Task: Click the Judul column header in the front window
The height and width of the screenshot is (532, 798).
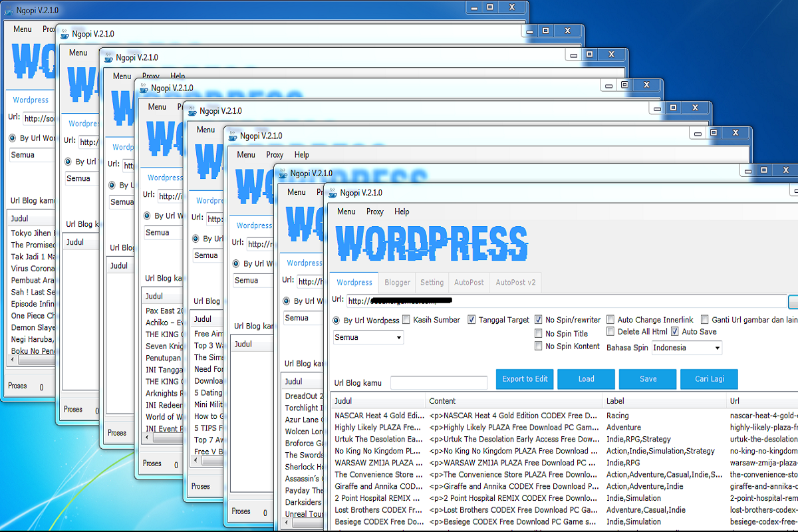Action: point(377,401)
